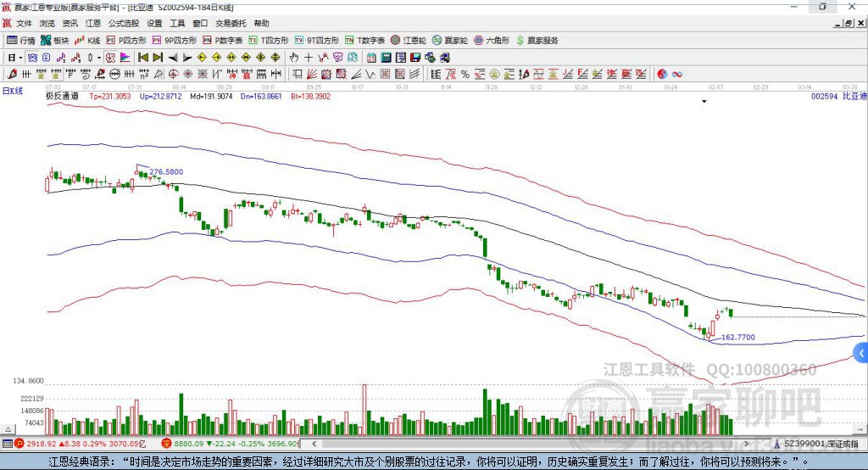Open the 江恩 menu
868x470 pixels.
click(93, 23)
